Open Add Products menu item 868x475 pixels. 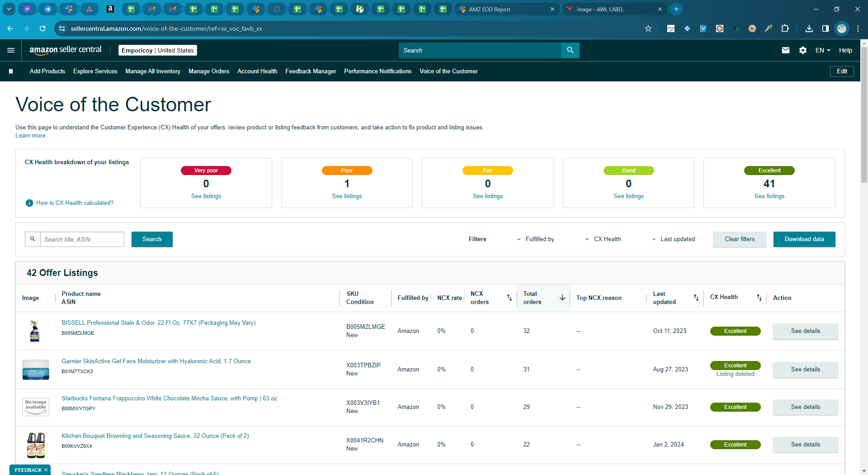(47, 71)
